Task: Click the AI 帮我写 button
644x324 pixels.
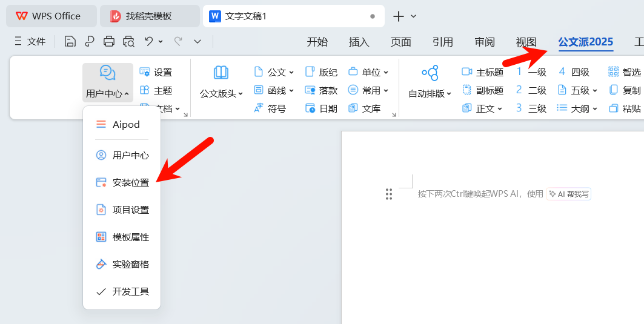Action: [568, 194]
